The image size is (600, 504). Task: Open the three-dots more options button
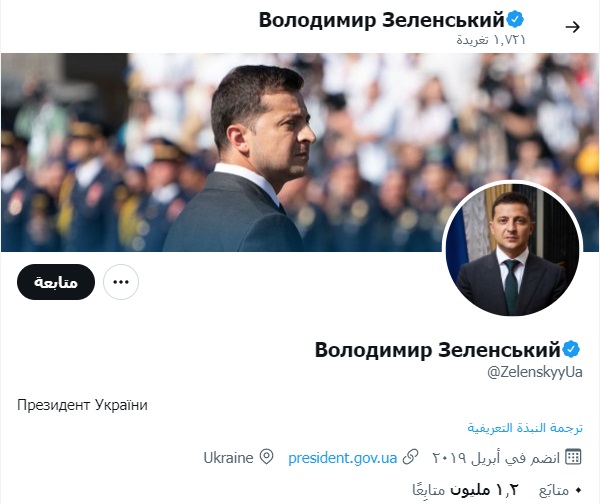pyautogui.click(x=121, y=282)
